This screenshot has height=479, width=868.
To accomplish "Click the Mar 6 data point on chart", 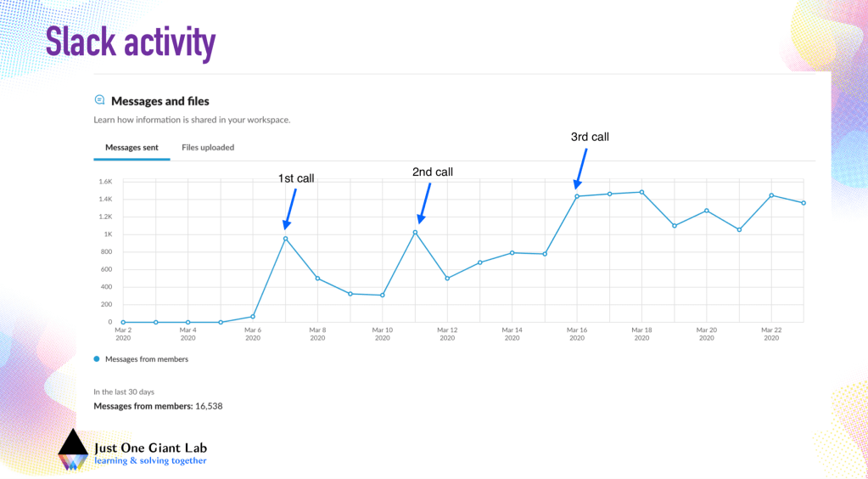I will (x=253, y=317).
